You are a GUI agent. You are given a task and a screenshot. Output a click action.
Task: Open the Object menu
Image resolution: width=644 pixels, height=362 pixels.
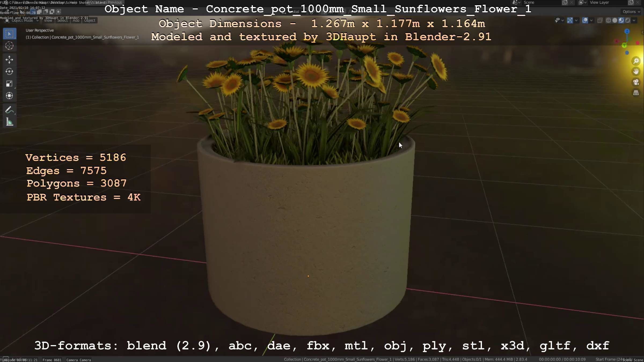point(90,20)
